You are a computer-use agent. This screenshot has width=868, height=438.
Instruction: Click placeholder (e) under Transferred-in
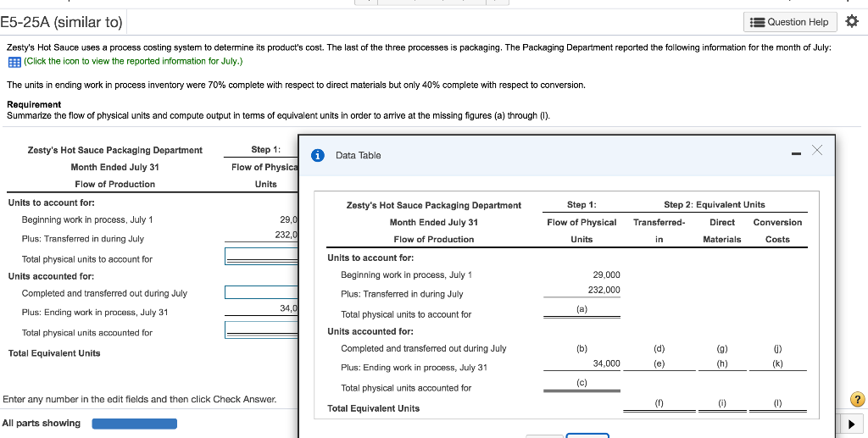[x=659, y=363]
